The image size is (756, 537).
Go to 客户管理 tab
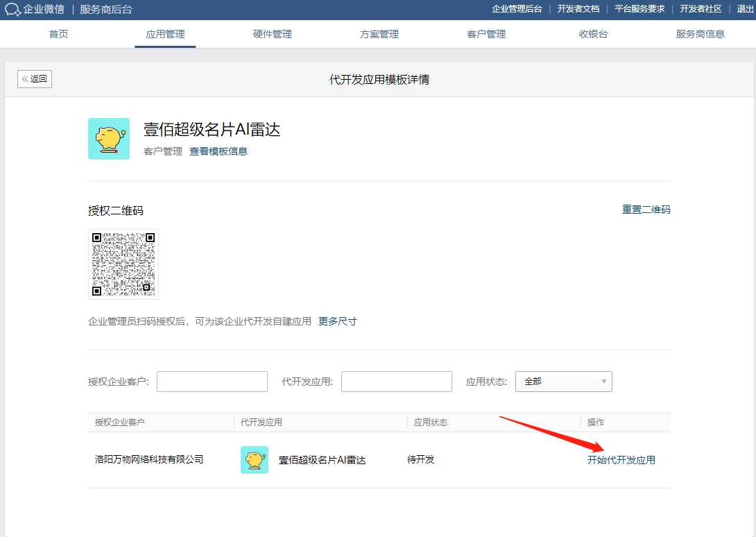[x=486, y=34]
